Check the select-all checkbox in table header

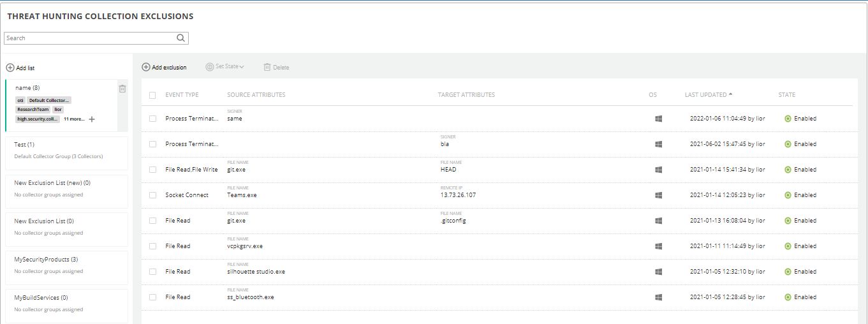[x=152, y=96]
